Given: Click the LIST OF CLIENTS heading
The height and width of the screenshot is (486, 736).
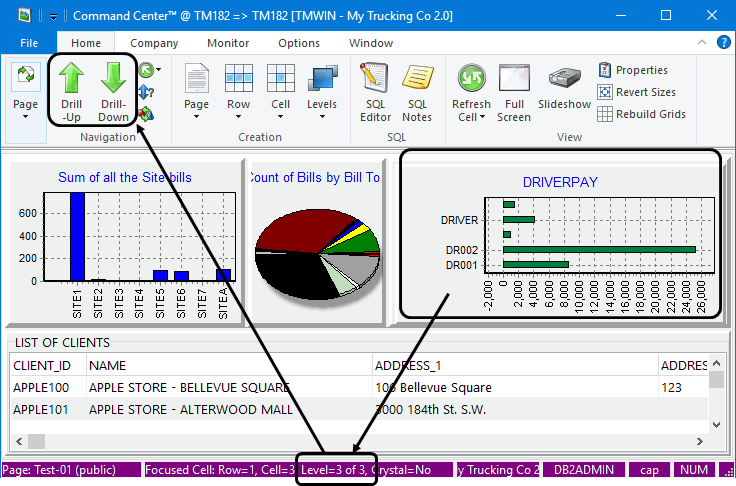Looking at the screenshot, I should click(x=62, y=343).
